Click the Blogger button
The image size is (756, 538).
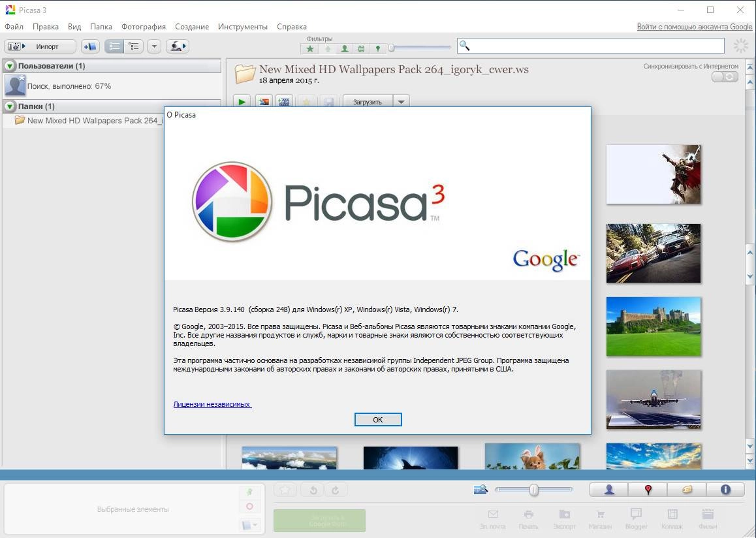(x=637, y=518)
